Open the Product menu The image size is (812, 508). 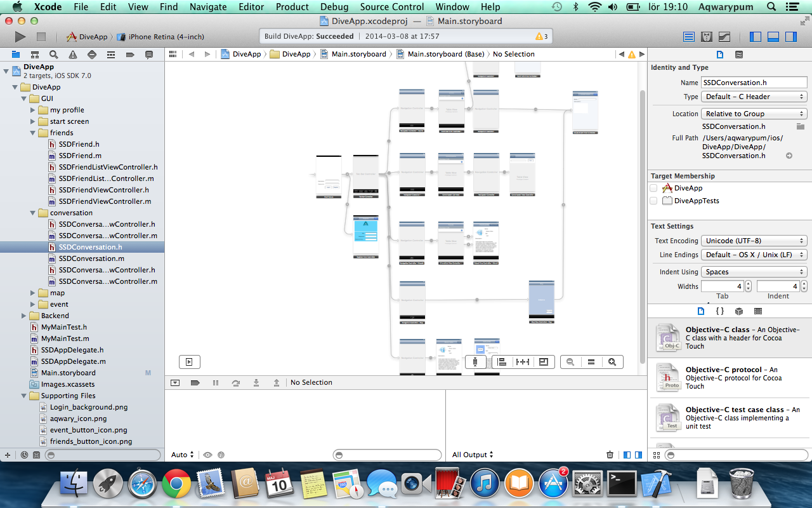(x=292, y=7)
